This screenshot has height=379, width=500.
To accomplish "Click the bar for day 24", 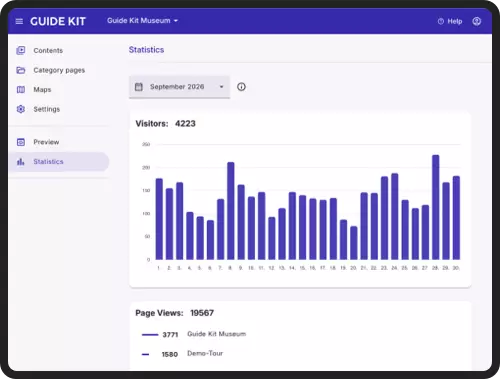I will tap(395, 216).
